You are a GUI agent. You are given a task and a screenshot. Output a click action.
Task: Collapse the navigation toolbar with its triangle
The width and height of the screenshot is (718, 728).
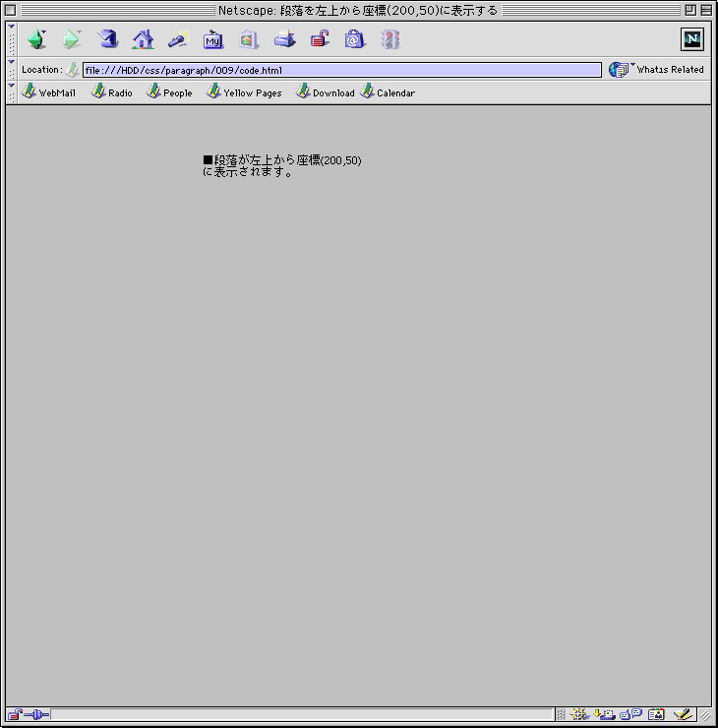pyautogui.click(x=12, y=27)
